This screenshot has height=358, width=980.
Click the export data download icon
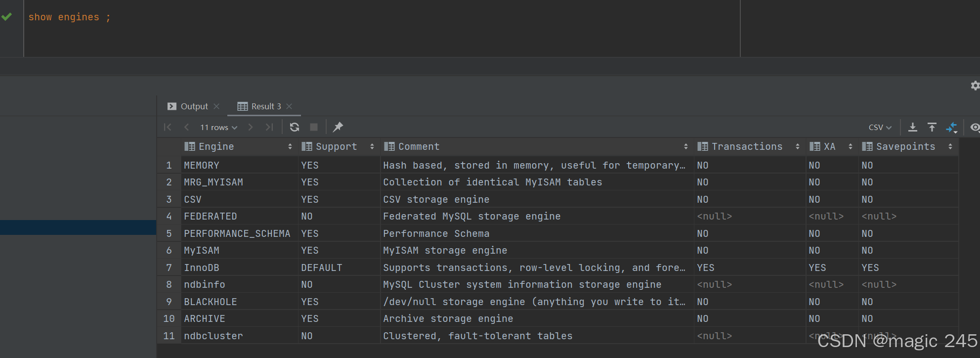913,127
